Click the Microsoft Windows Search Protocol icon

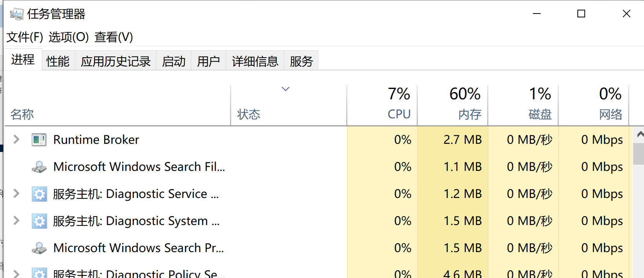tap(39, 248)
